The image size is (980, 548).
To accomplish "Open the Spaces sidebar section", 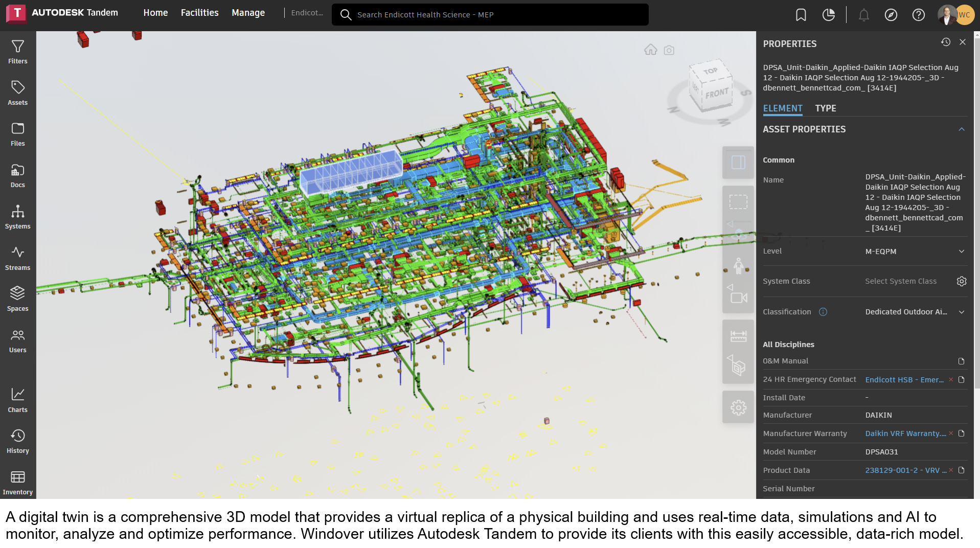I will click(17, 299).
